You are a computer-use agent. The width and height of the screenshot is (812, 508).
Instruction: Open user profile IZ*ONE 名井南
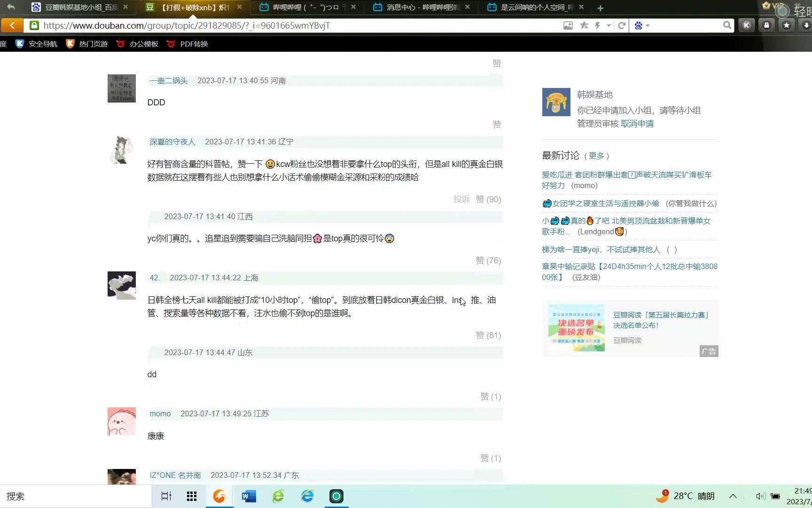175,475
